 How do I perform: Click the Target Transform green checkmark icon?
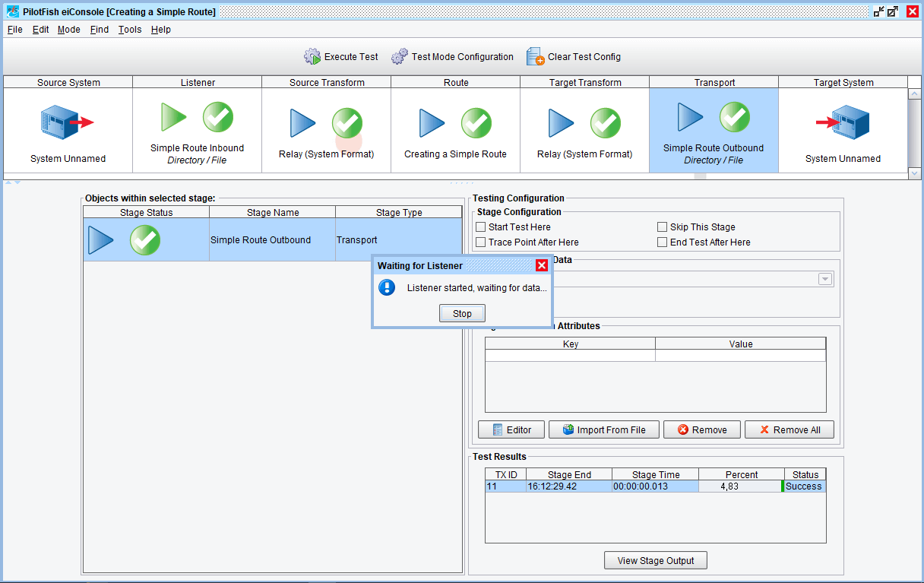(x=606, y=123)
